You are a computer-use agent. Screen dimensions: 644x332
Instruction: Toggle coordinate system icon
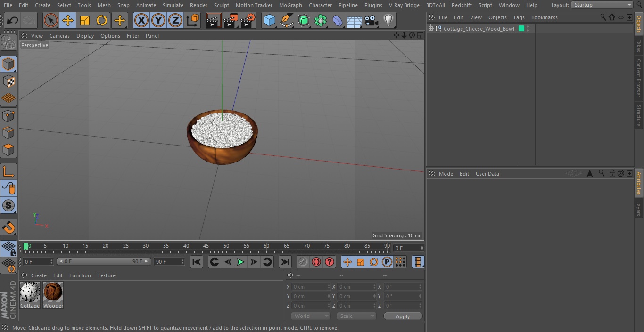point(193,20)
